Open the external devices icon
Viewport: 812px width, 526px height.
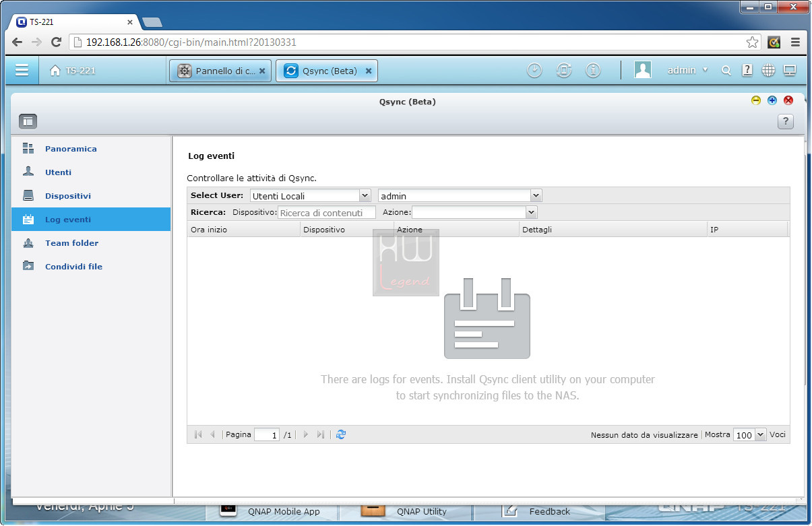pyautogui.click(x=564, y=70)
